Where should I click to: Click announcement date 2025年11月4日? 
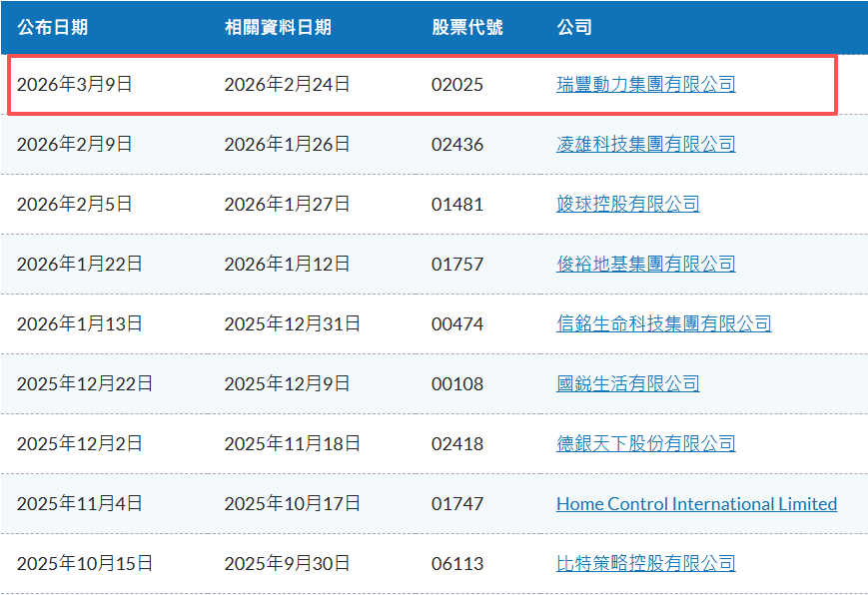point(79,503)
